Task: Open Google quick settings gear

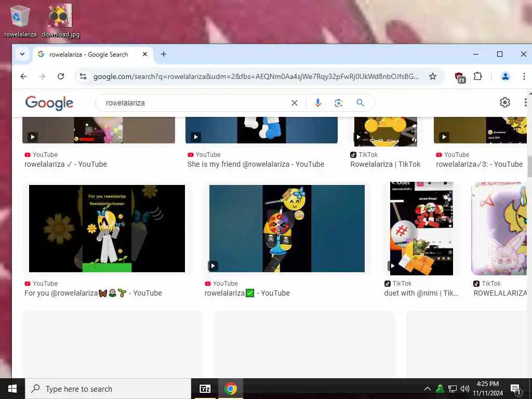Action: [505, 102]
